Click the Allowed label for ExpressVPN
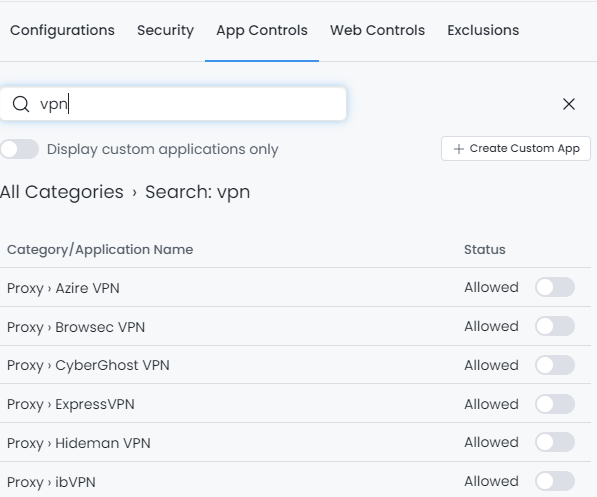This screenshot has width=597, height=497. tap(491, 404)
